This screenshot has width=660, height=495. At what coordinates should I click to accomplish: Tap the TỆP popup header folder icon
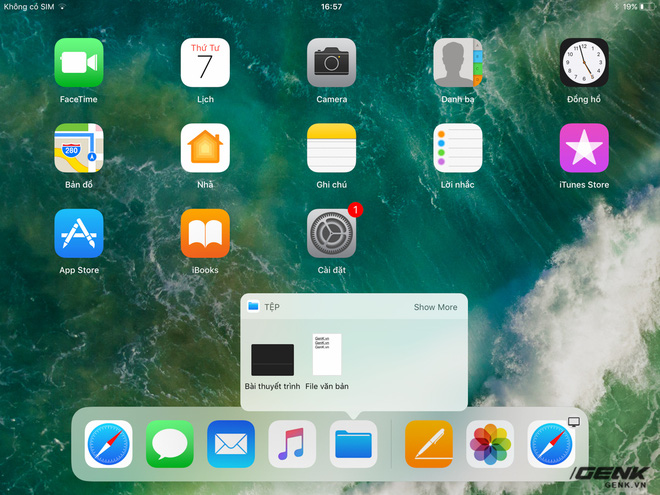click(253, 306)
